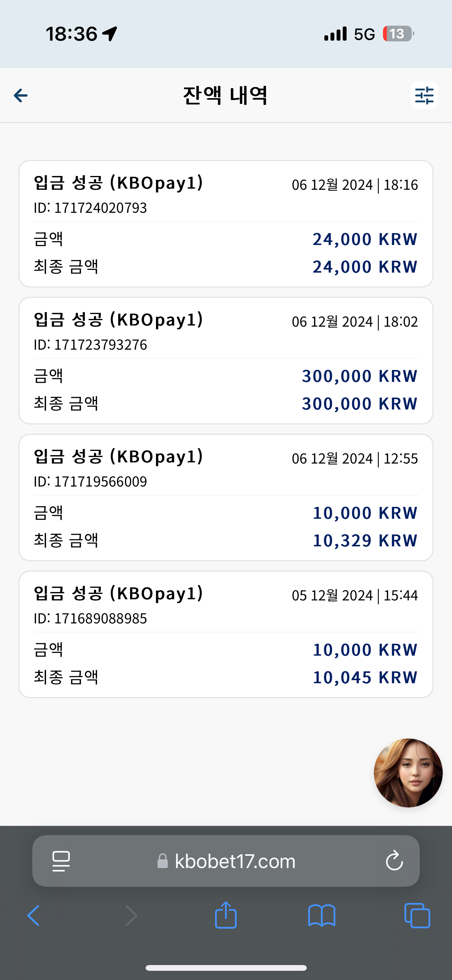The height and width of the screenshot is (980, 452).
Task: Open the Safari share sheet
Action: tap(226, 914)
